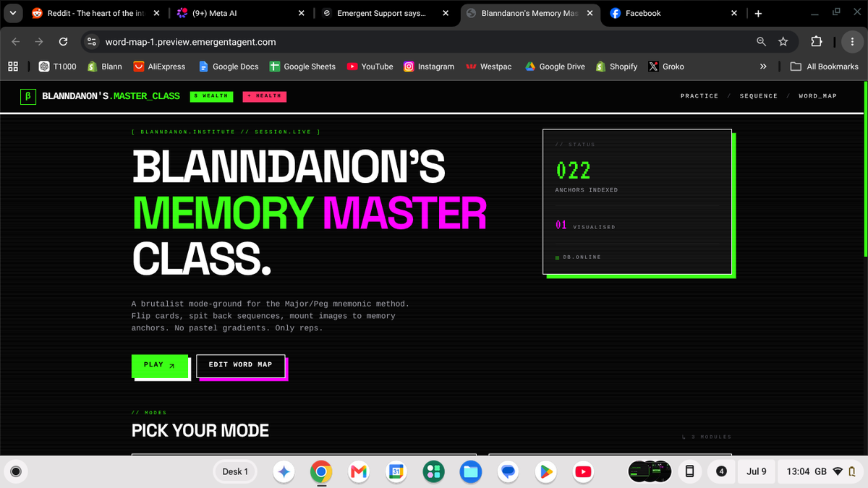Open the Instagram bookmark
This screenshot has width=868, height=488.
(x=429, y=67)
